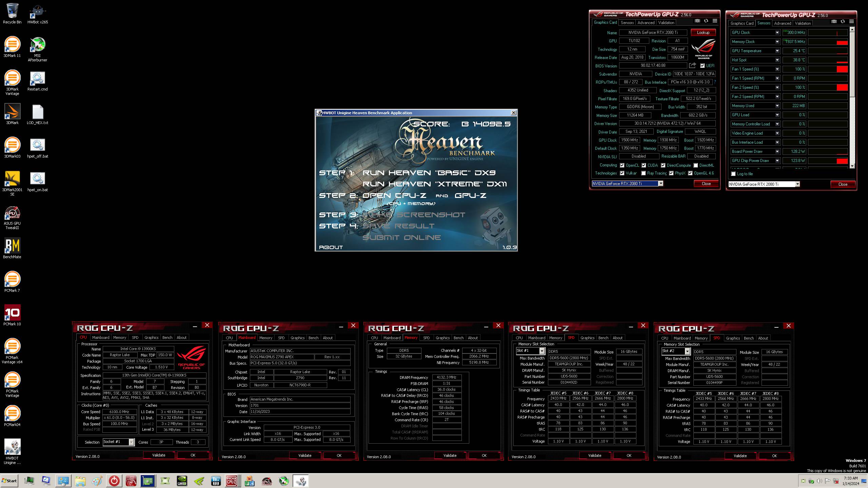Click the Start button
Viewport: 868px width, 488px height.
9,481
